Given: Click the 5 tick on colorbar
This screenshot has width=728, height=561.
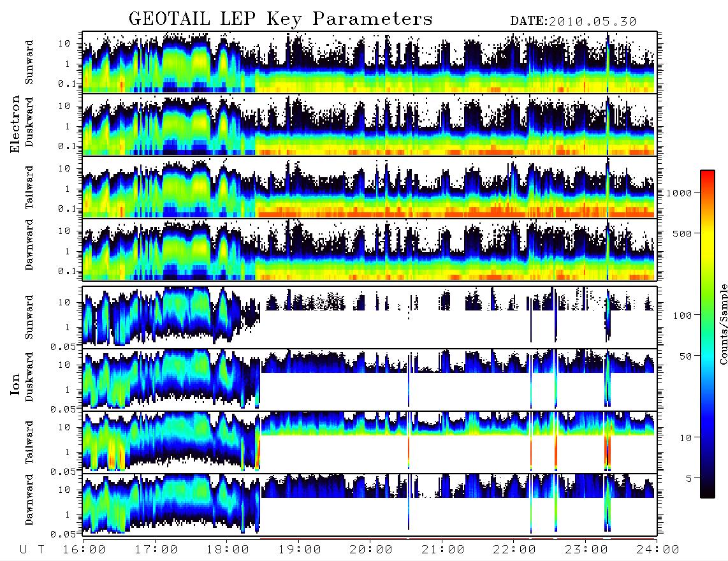Looking at the screenshot, I should pyautogui.click(x=688, y=478).
